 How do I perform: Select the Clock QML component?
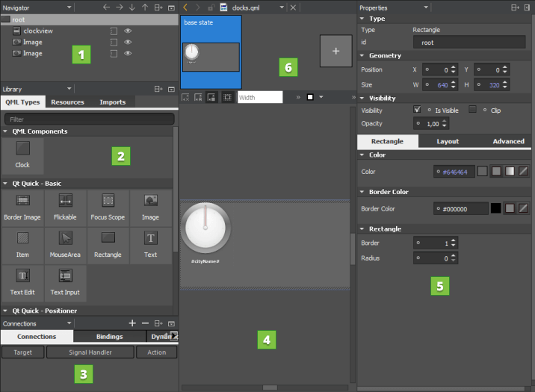(x=22, y=155)
